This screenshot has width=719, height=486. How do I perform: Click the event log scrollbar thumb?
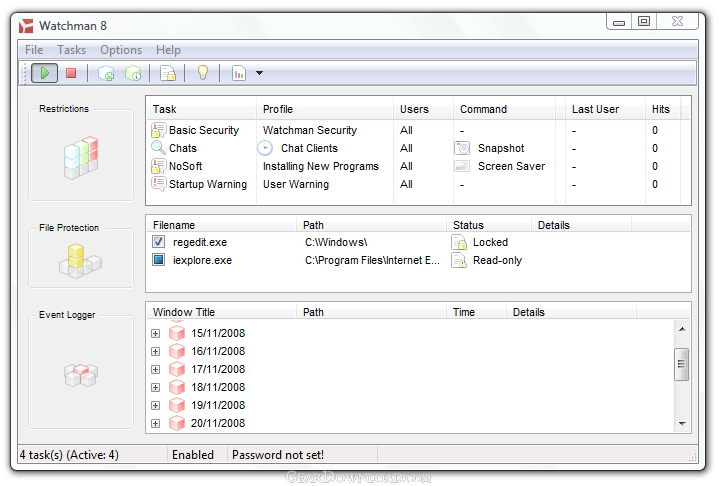[682, 364]
